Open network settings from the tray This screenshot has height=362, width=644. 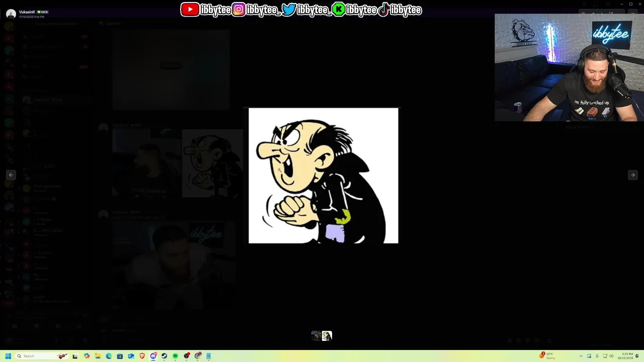point(605,356)
